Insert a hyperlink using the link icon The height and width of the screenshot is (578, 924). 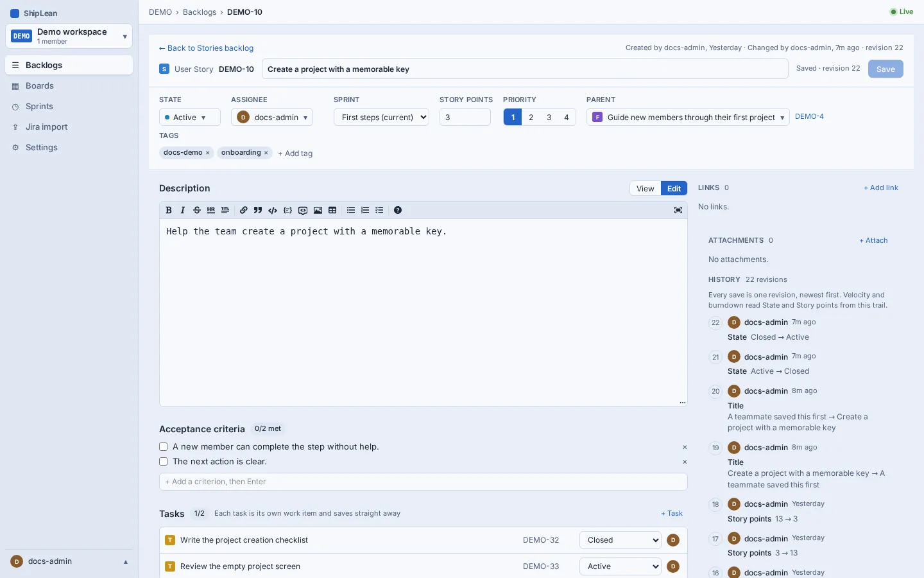click(244, 210)
